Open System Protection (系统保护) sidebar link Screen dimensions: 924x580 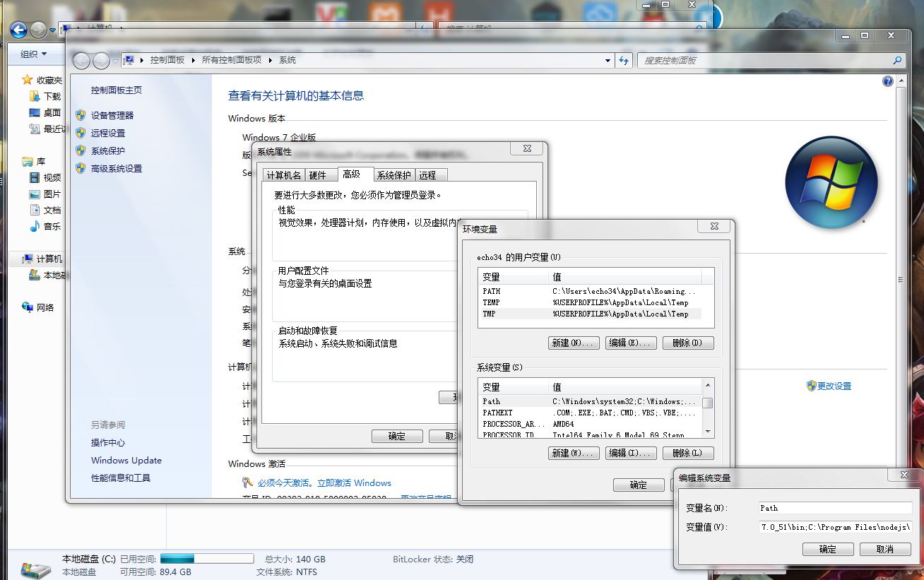coord(107,150)
